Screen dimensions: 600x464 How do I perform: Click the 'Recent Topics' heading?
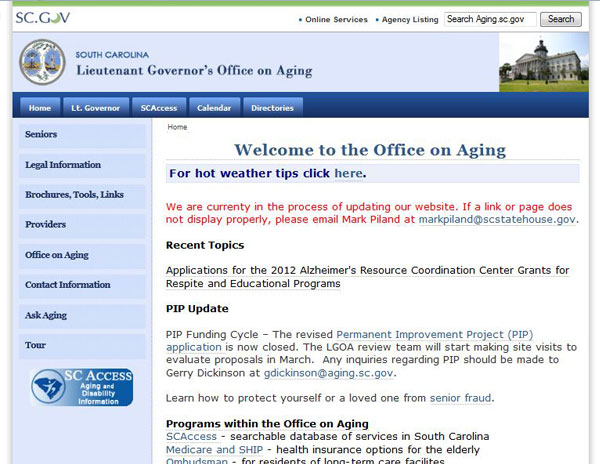tap(205, 245)
